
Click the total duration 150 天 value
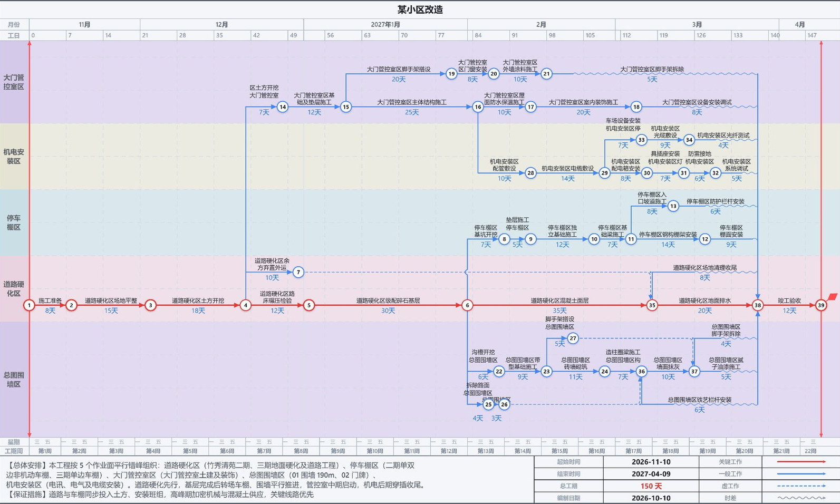pos(651,486)
